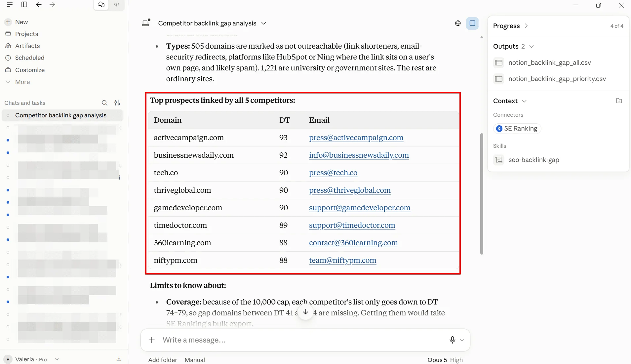The height and width of the screenshot is (364, 631).
Task: Go forward with the right arrow
Action: (52, 4)
